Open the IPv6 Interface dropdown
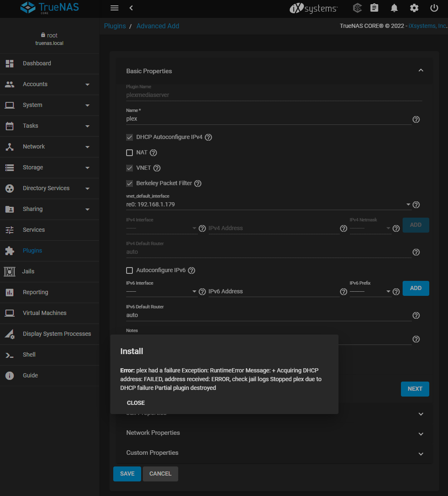Viewport: 448px width, 496px height. click(x=162, y=291)
